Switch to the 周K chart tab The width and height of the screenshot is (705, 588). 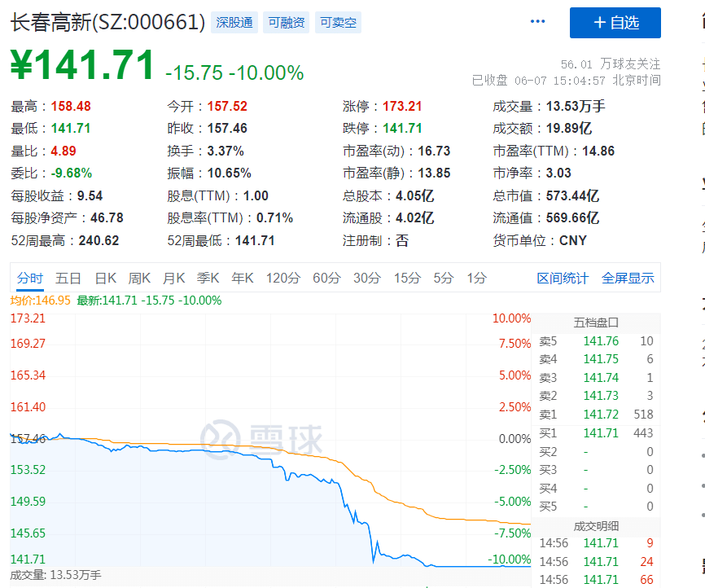coord(139,278)
